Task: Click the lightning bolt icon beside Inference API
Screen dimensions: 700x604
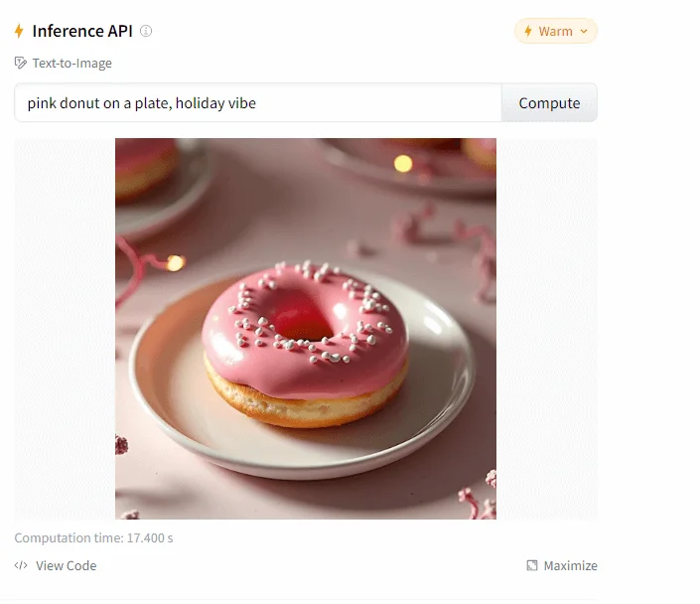Action: click(x=19, y=31)
